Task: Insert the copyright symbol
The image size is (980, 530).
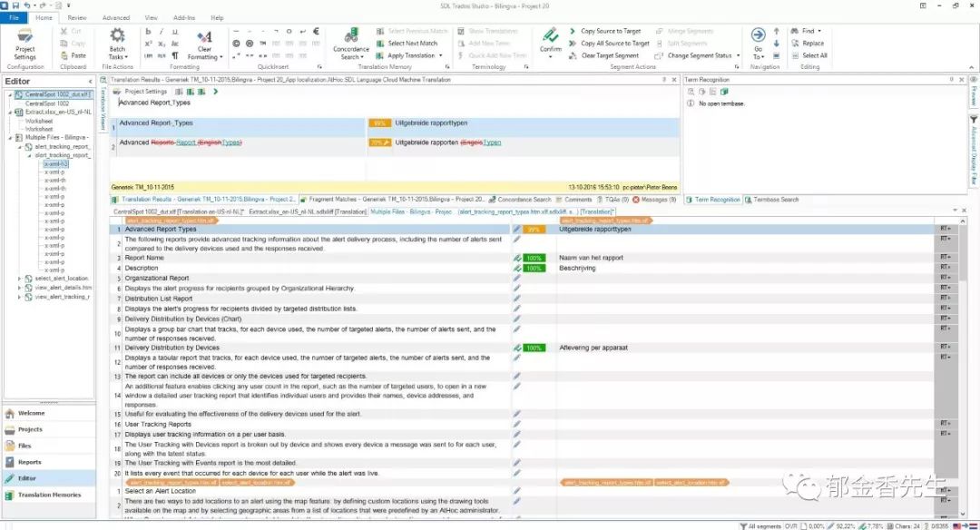Action: (236, 44)
